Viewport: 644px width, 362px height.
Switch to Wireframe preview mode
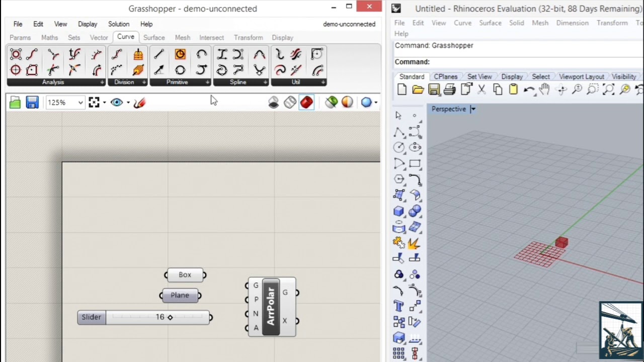290,103
